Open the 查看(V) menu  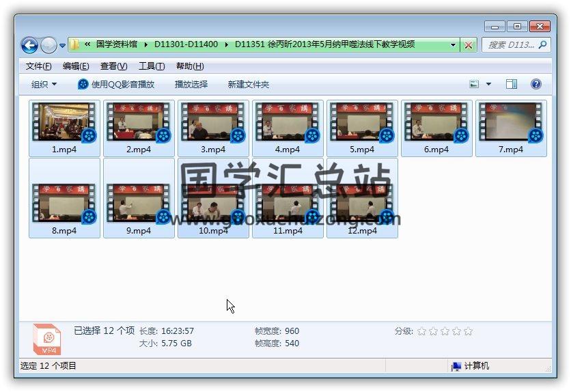pos(113,66)
